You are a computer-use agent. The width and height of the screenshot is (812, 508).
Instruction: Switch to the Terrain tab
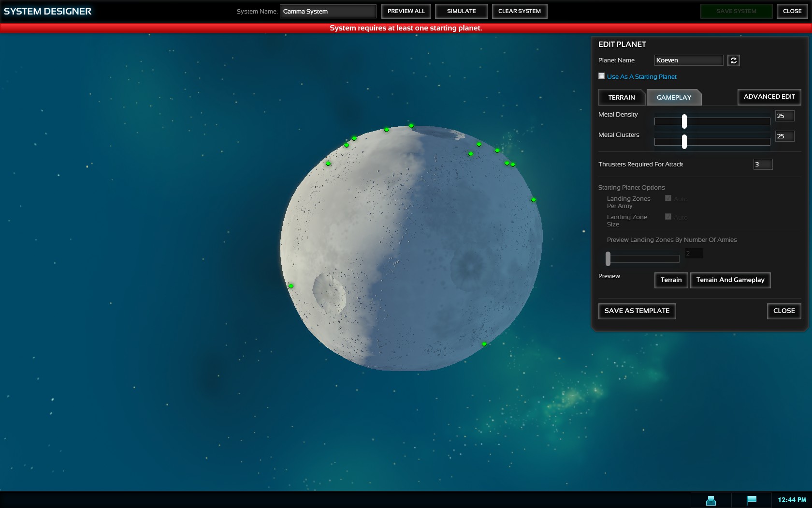point(621,97)
